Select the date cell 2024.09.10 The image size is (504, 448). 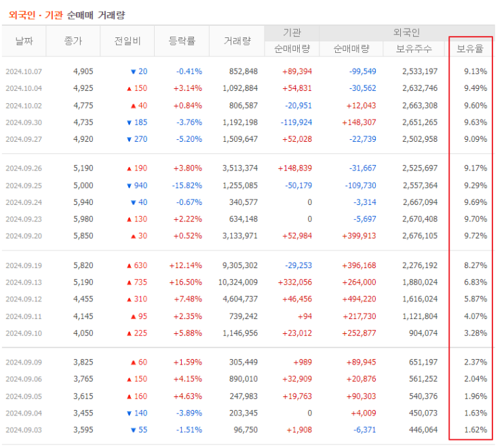pyautogui.click(x=24, y=333)
